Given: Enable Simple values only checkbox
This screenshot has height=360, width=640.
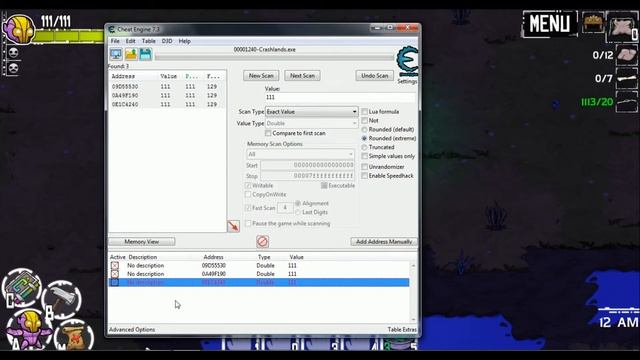Looking at the screenshot, I should coord(364,156).
